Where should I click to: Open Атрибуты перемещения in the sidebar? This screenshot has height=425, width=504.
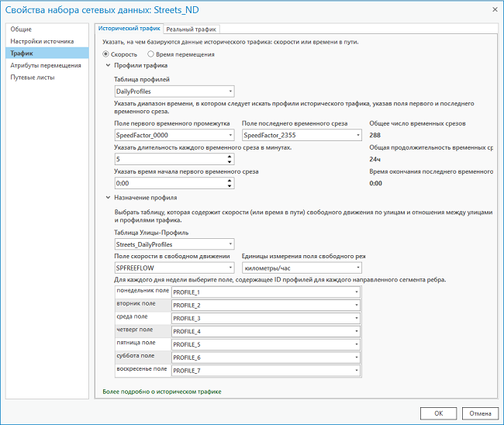pos(45,65)
